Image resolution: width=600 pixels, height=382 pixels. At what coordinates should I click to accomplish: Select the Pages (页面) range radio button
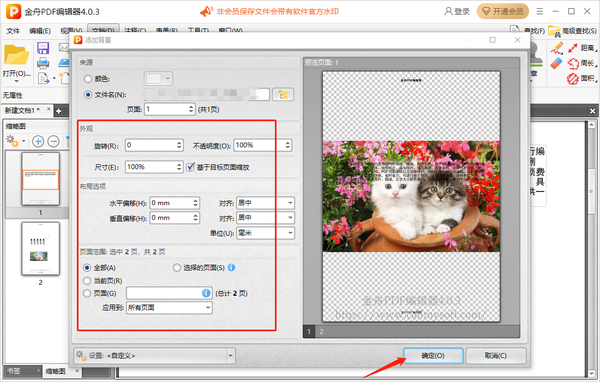coord(87,293)
